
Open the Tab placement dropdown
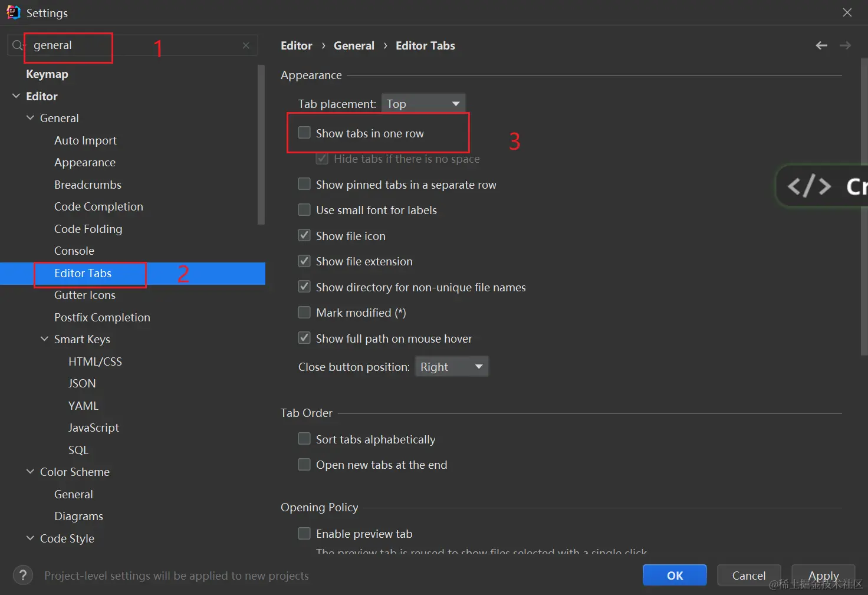tap(423, 104)
